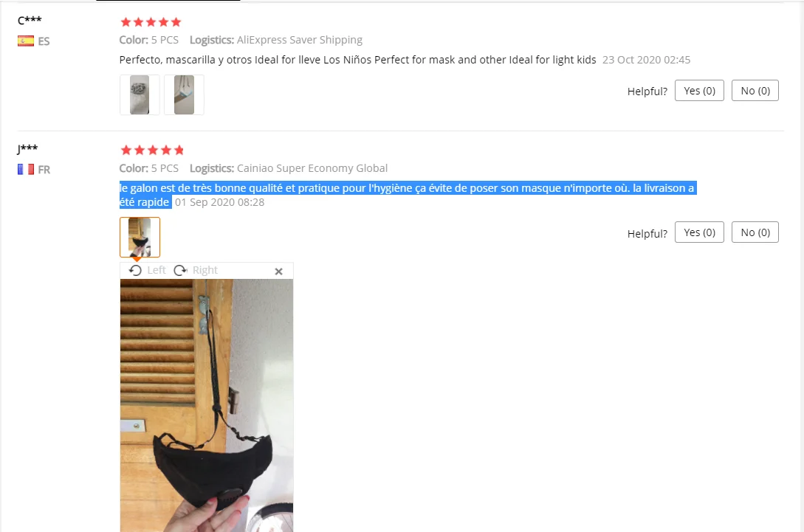Click the Cainiao Super Economy Global text
Screen dimensions: 804x532
(x=312, y=168)
